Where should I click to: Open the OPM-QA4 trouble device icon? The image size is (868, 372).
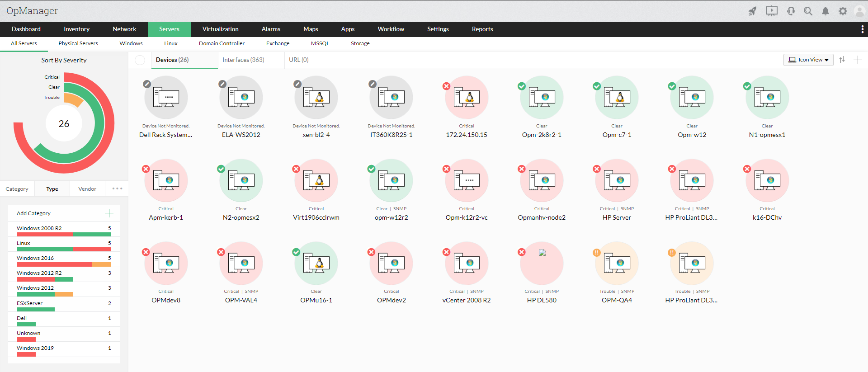point(617,263)
